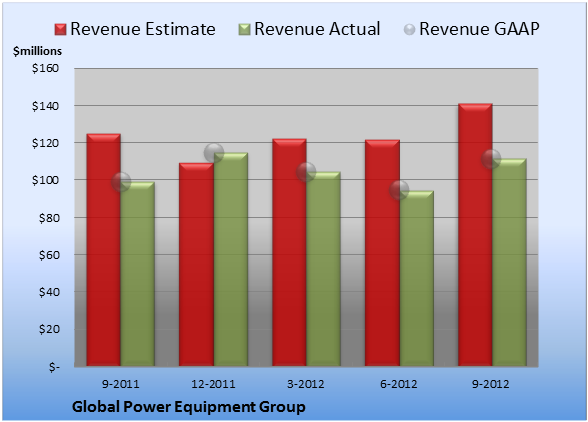Click the $120 y-axis label
Viewport: 588px width, 422px height.
[45, 143]
